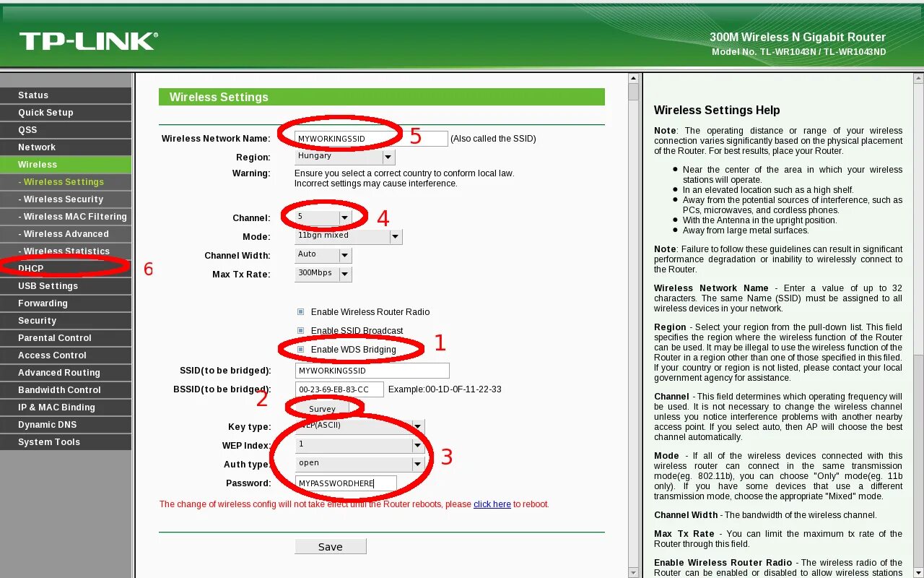Click the help pane scroll-up arrow

coord(918,78)
